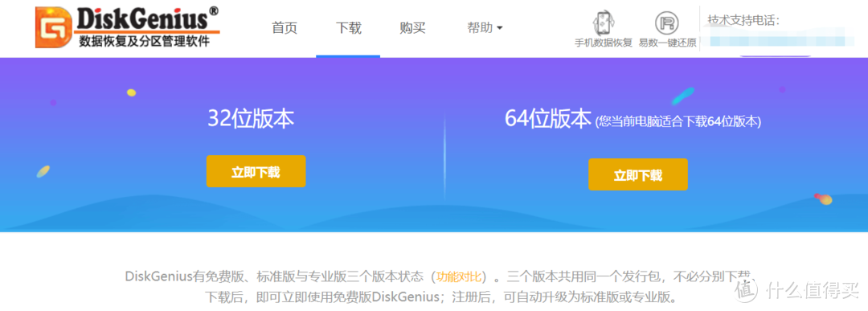Download the 32位版本 with 立即下载
The width and height of the screenshot is (868, 311).
[256, 171]
